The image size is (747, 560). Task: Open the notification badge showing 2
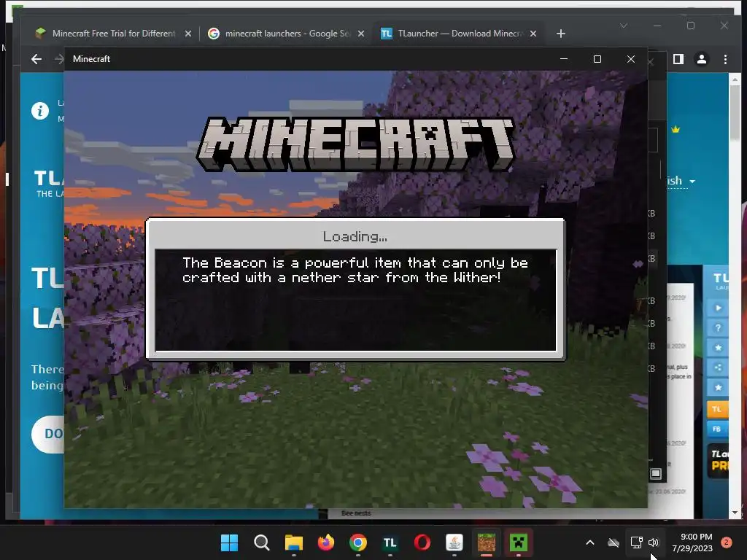(x=726, y=542)
